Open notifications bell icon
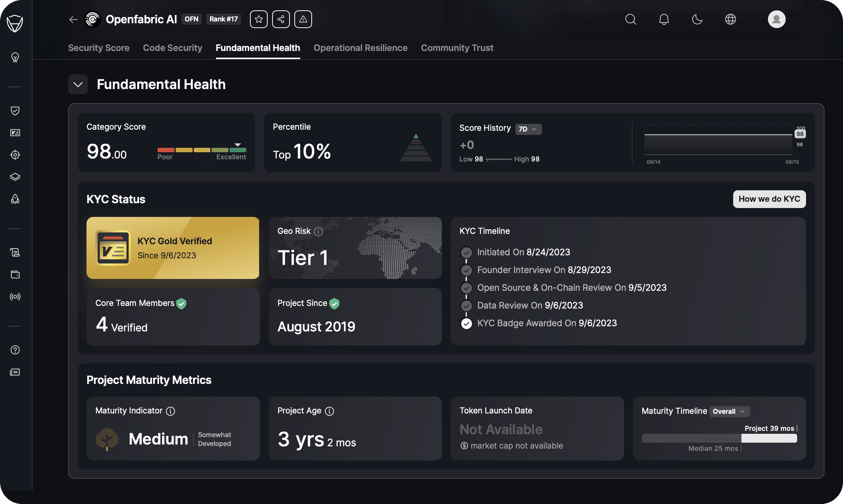The height and width of the screenshot is (504, 843). click(x=664, y=19)
